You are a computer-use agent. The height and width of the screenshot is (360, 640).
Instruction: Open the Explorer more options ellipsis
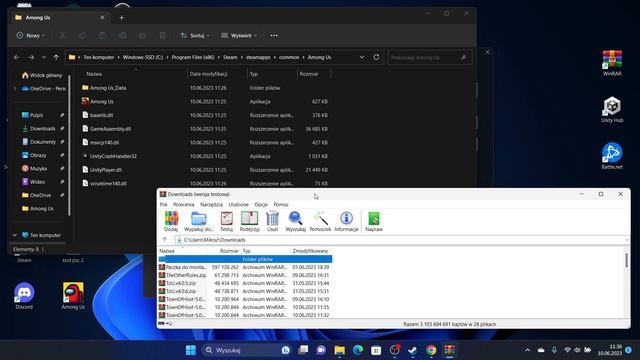point(274,36)
